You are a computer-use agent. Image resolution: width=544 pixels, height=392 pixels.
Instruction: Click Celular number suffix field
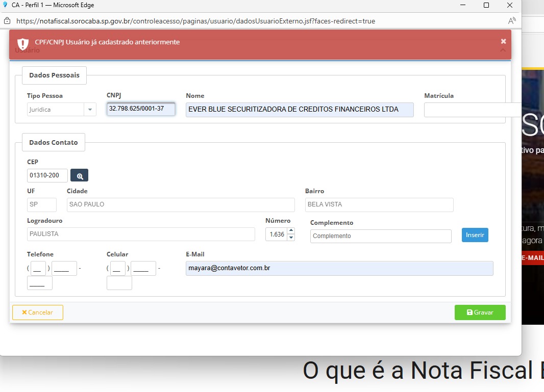(x=119, y=283)
